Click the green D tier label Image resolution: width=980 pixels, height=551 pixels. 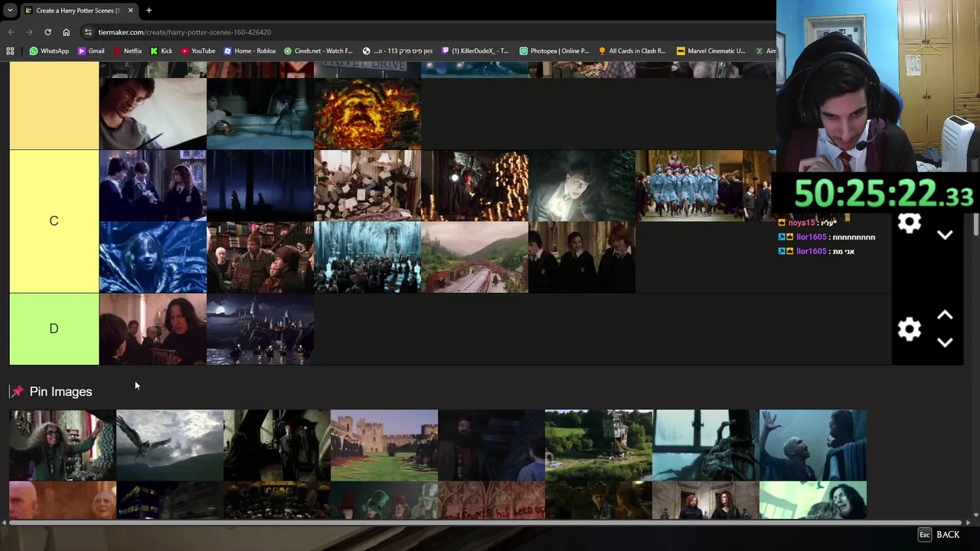(x=54, y=328)
